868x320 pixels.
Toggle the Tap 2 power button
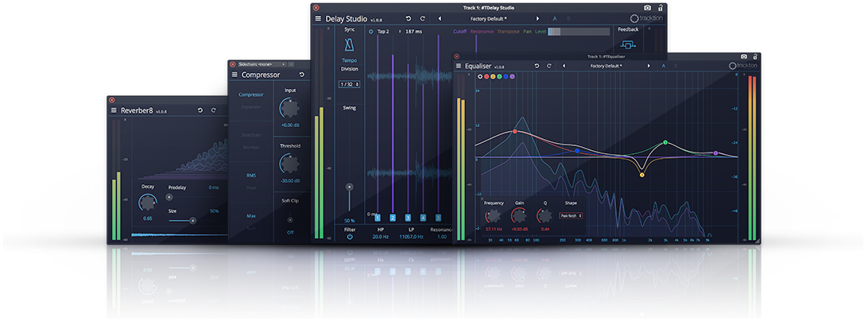click(371, 32)
